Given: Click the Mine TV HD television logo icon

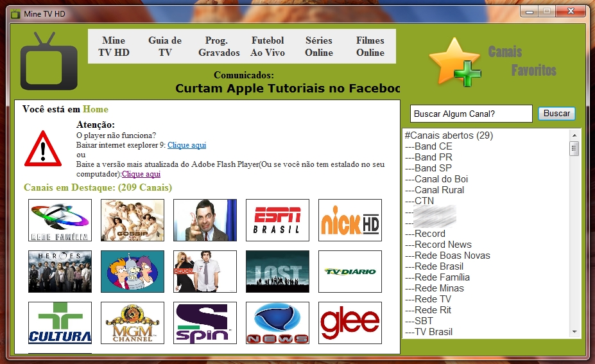Looking at the screenshot, I should click(49, 61).
